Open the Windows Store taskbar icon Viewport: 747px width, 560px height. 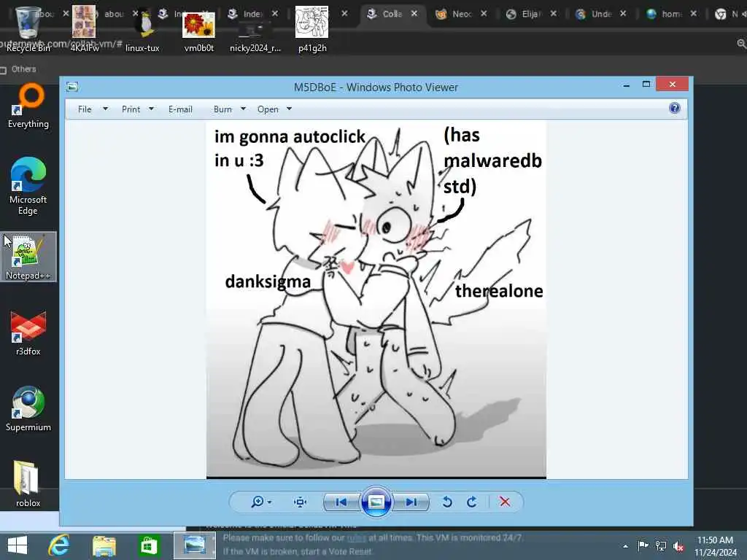tap(149, 545)
